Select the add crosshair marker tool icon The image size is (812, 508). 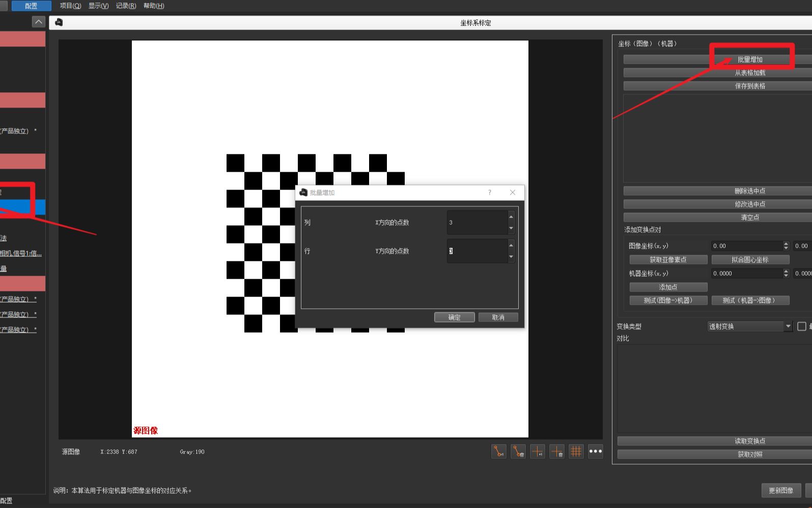coord(538,451)
